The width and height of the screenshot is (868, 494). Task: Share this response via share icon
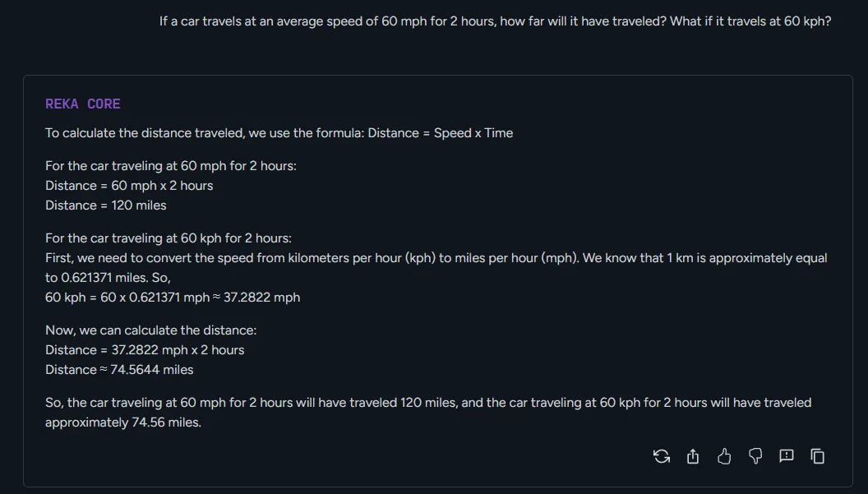(693, 456)
